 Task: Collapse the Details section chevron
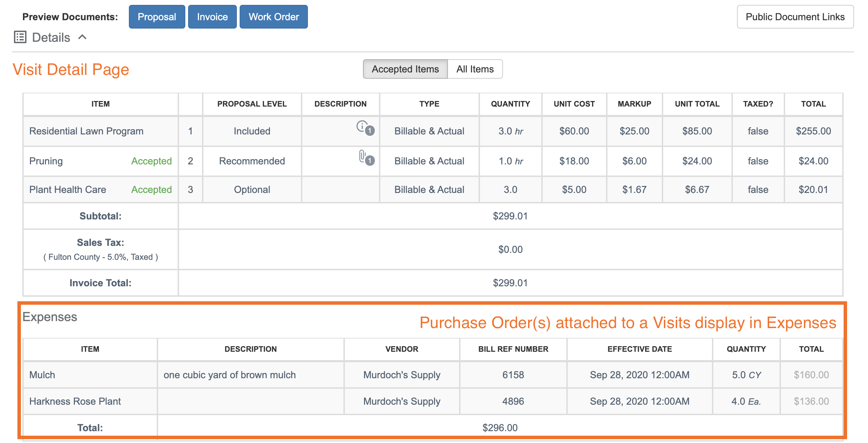(82, 37)
